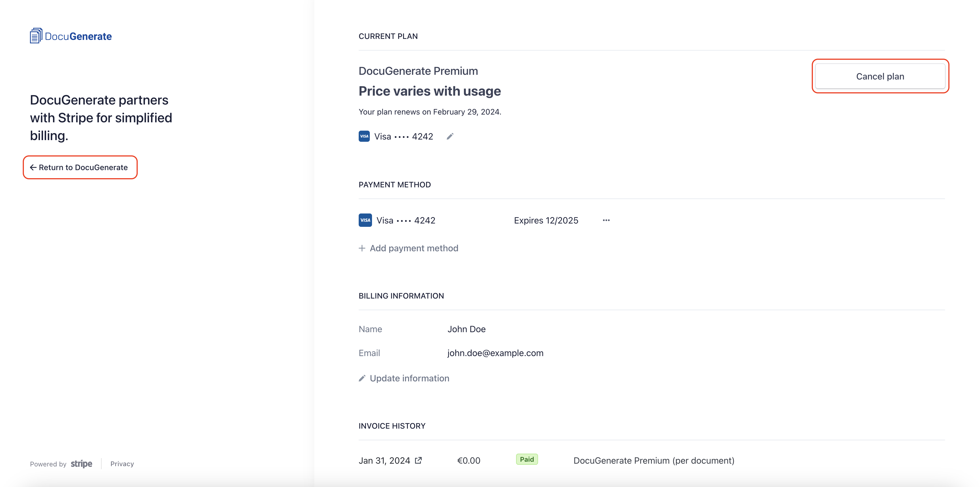Click the back arrow icon in Return button
This screenshot has width=980, height=487.
pos(33,168)
